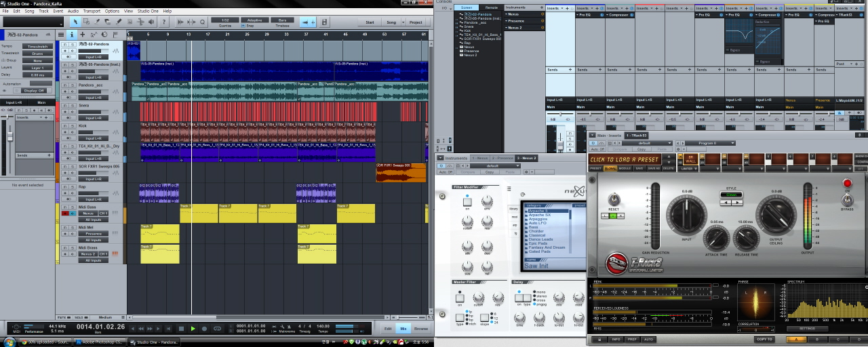Image resolution: width=868 pixels, height=347 pixels.
Task: Click the Quantize Q icon
Action: [x=202, y=22]
